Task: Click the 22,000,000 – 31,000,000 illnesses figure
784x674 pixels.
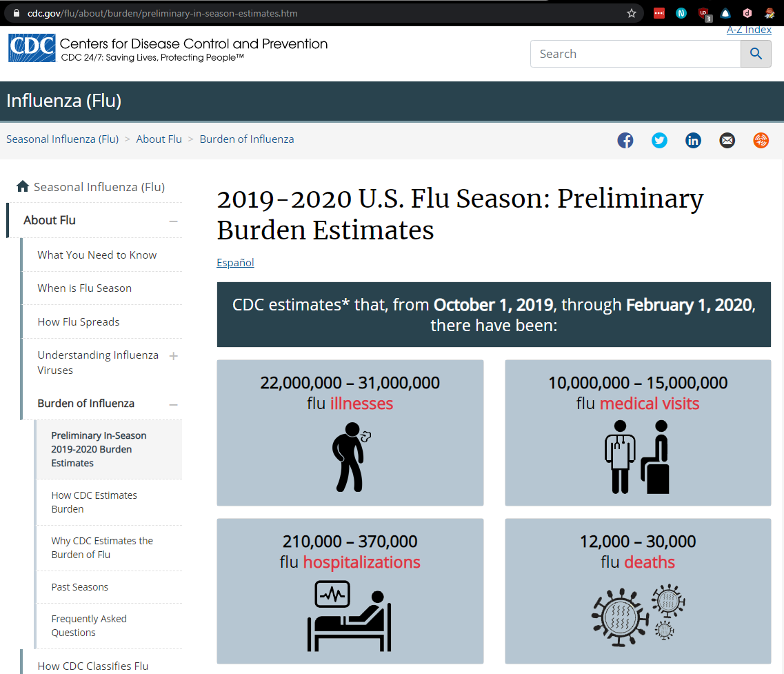Action: tap(350, 383)
